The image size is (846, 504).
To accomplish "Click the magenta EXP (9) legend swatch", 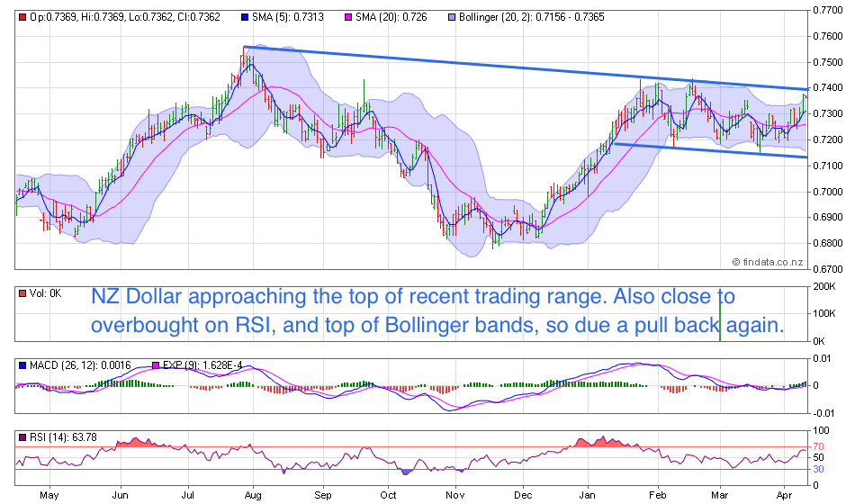I will click(156, 365).
